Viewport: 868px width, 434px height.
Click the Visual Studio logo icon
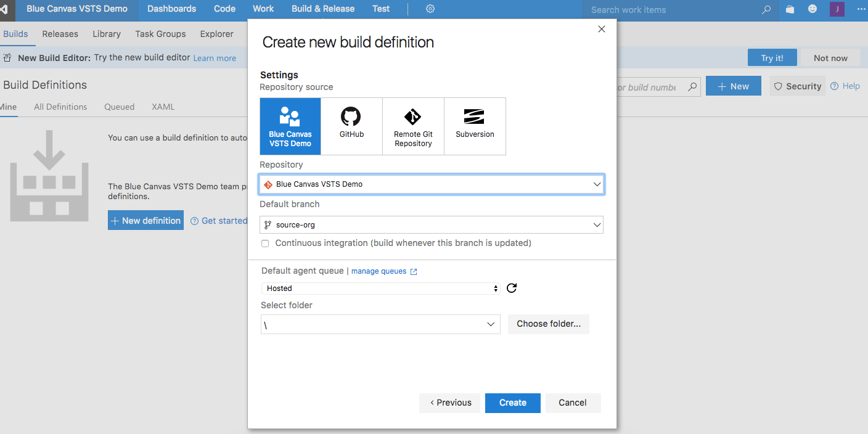tap(3, 9)
